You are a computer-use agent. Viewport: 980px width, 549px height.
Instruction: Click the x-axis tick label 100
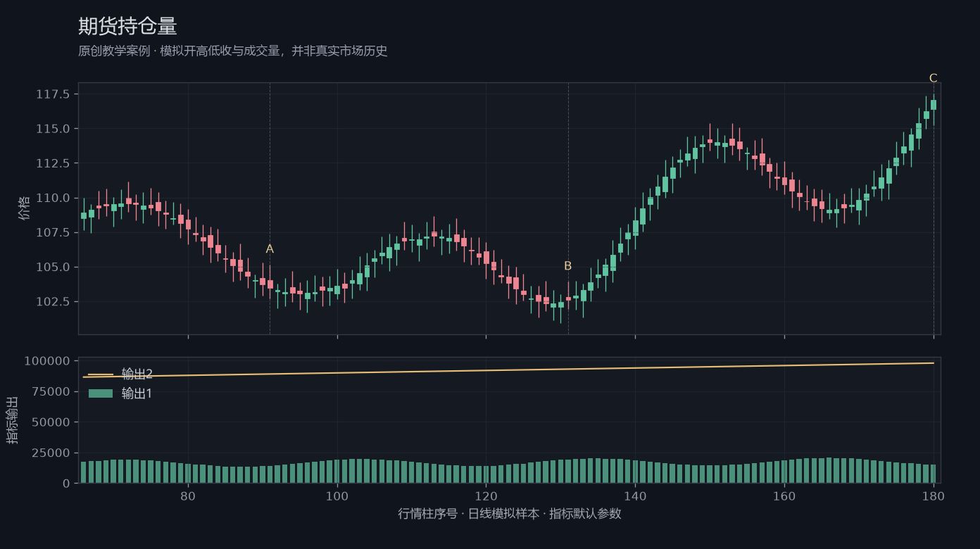click(x=337, y=496)
